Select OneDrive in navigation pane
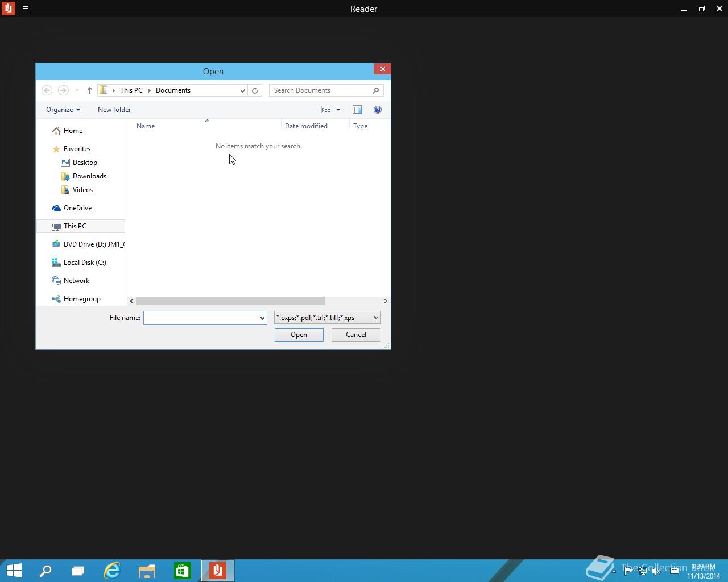The height and width of the screenshot is (582, 728). coord(77,208)
